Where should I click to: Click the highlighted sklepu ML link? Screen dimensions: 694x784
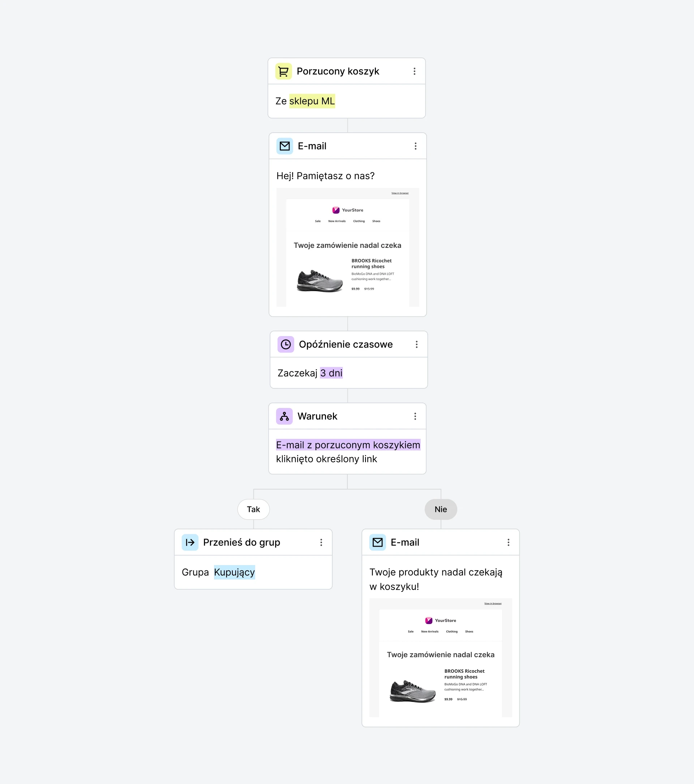coord(312,101)
